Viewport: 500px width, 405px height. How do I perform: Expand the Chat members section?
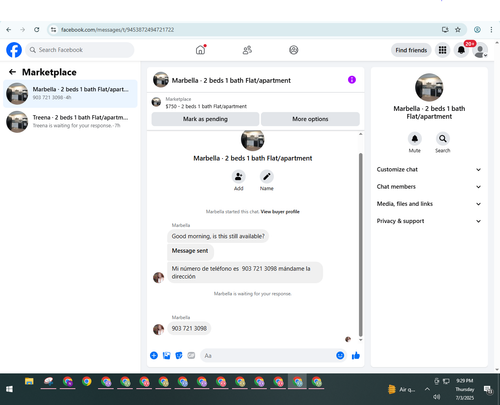[429, 187]
